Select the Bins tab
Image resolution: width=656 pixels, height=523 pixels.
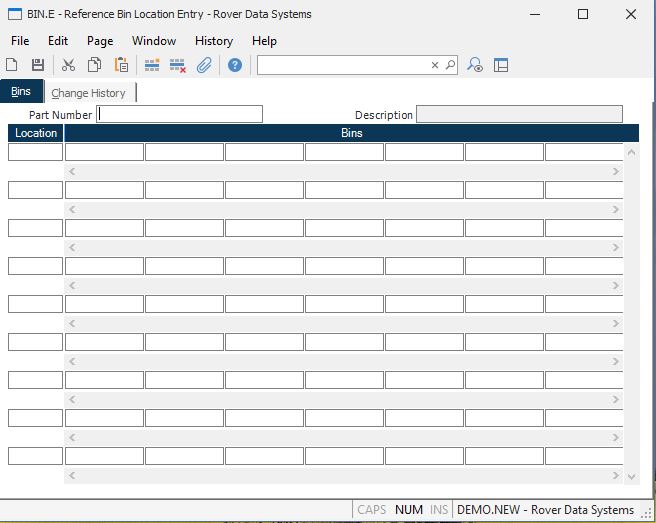(21, 92)
